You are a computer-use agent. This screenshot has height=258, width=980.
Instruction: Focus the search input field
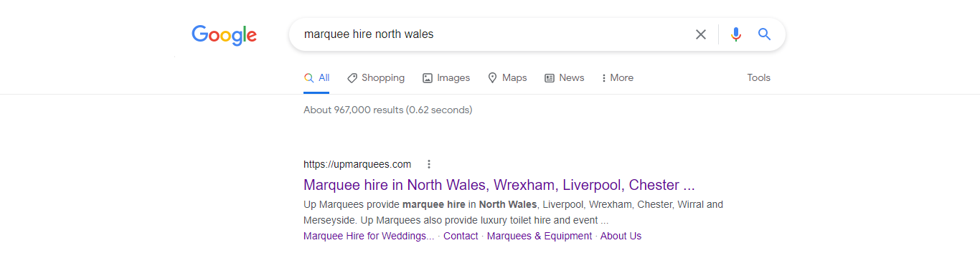(x=491, y=34)
